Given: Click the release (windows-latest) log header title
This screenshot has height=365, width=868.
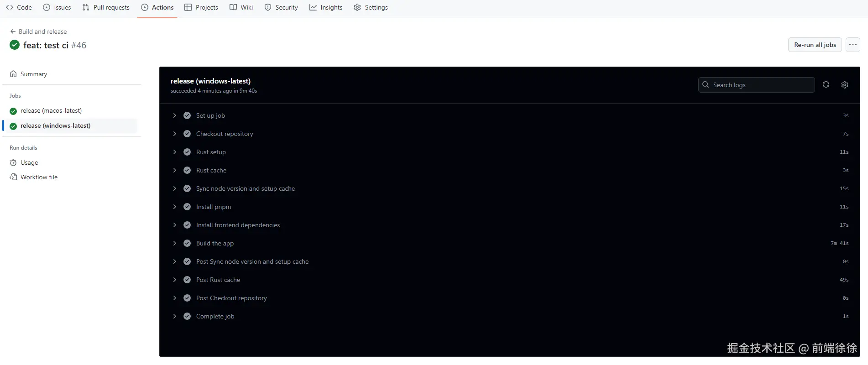Looking at the screenshot, I should (210, 81).
